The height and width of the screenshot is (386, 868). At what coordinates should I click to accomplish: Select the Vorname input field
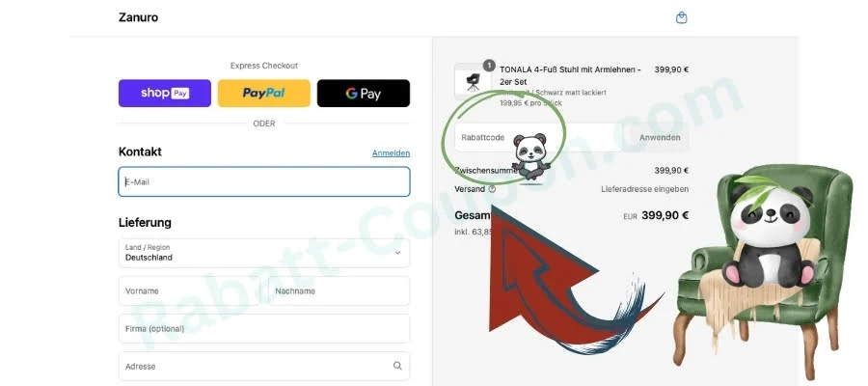point(189,290)
